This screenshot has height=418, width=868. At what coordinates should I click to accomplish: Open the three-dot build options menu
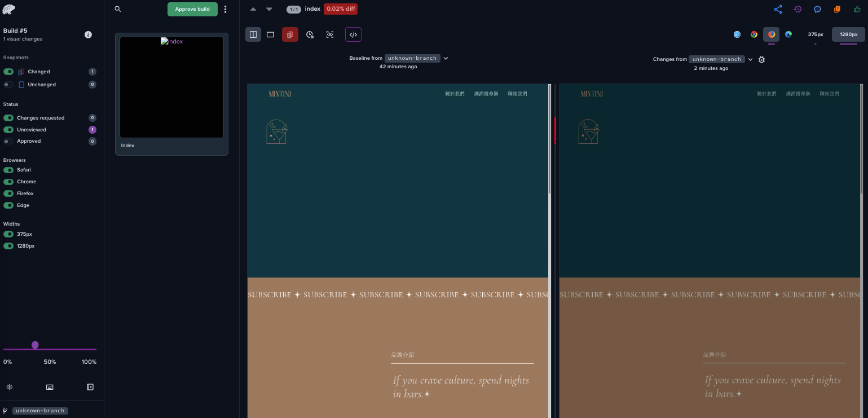click(x=226, y=9)
